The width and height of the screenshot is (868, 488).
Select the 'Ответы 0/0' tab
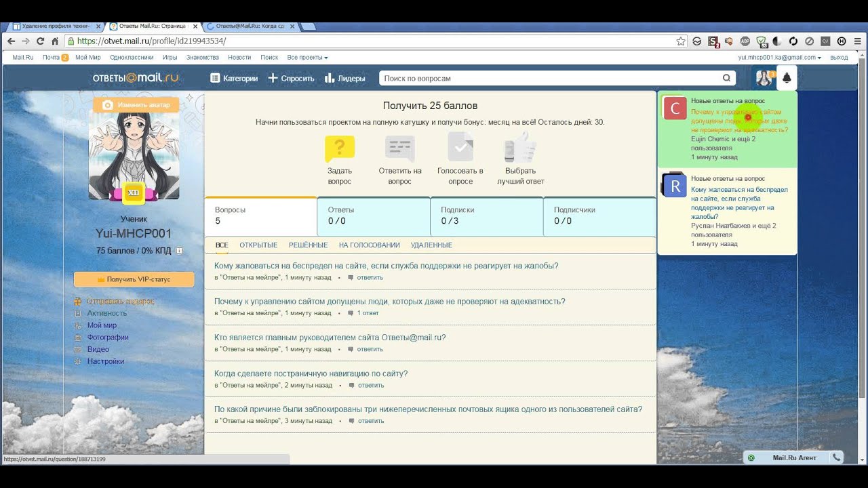coord(374,216)
